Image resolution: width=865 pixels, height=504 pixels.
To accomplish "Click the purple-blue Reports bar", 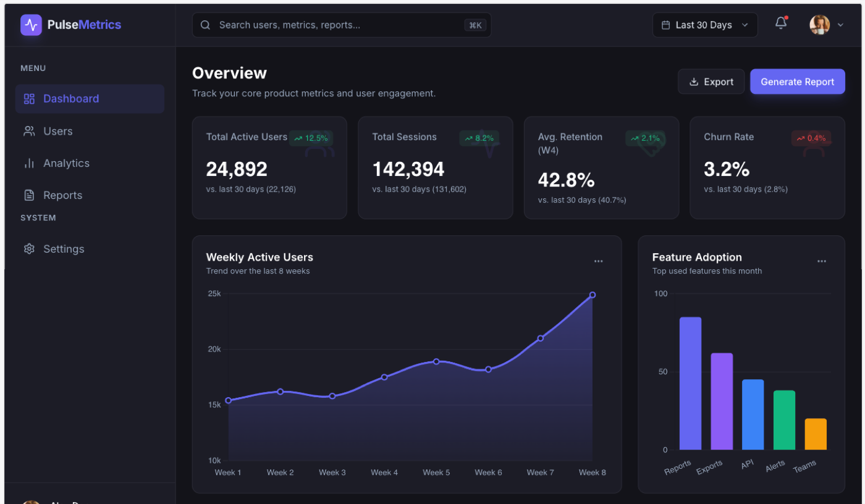I will (x=691, y=384).
